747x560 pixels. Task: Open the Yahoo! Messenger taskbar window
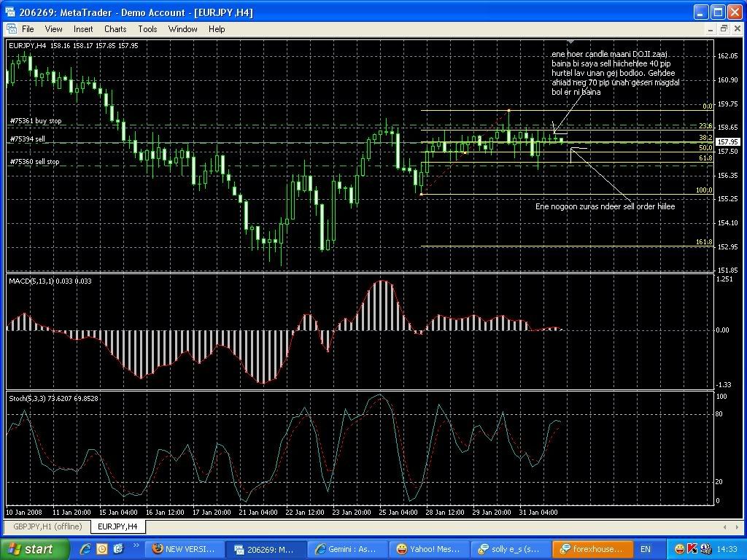pos(427,549)
